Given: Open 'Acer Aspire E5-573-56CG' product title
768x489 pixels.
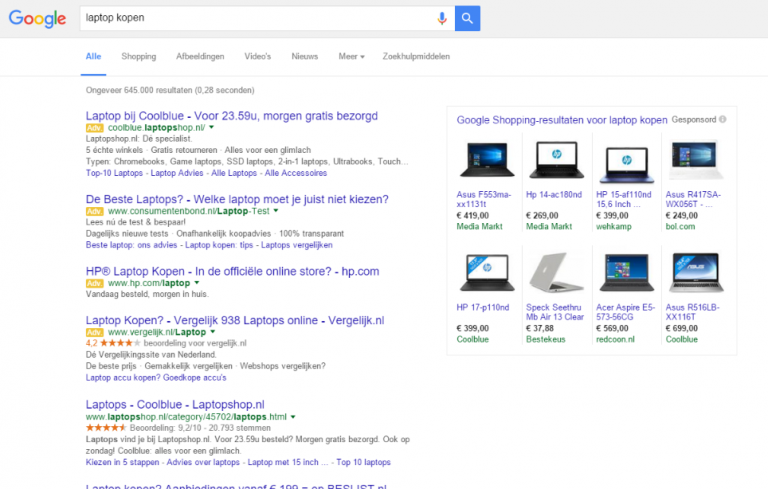Looking at the screenshot, I should [x=625, y=312].
